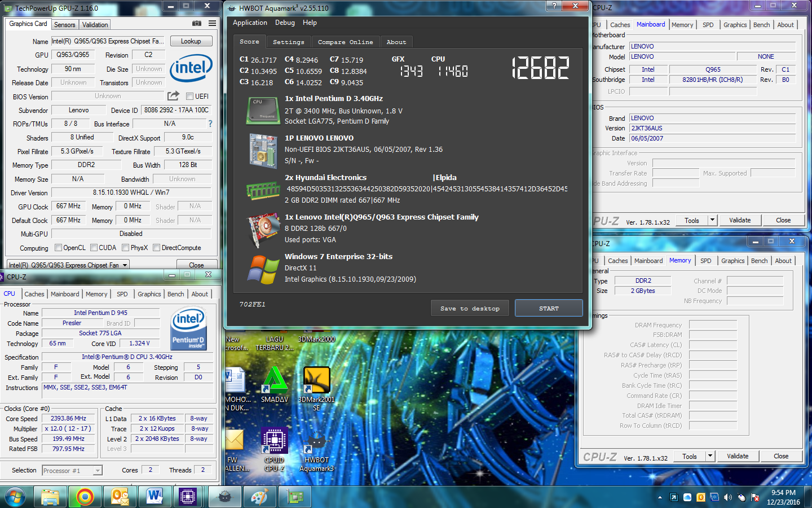Open Graphics tab in lower-right CPU-Z
812x508 pixels.
coord(732,261)
